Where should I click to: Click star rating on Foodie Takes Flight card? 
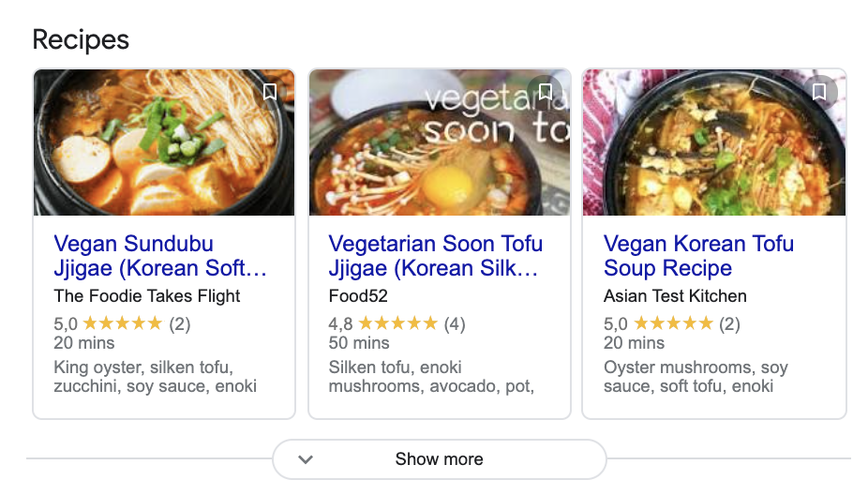point(122,324)
